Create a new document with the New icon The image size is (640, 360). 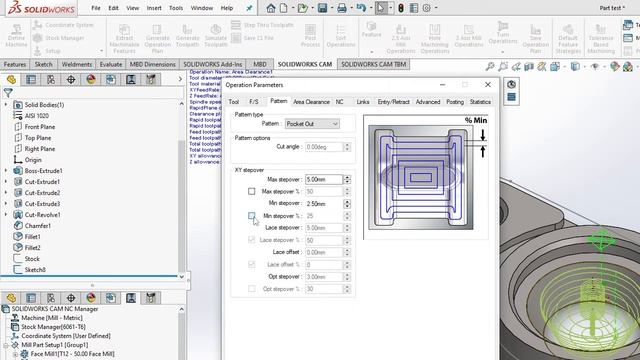(283, 8)
